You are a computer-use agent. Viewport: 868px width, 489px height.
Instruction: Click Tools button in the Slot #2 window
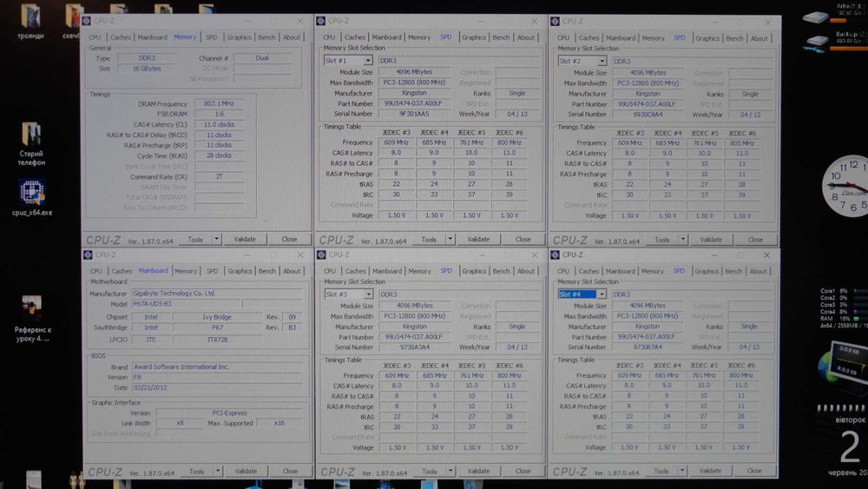pyautogui.click(x=662, y=240)
